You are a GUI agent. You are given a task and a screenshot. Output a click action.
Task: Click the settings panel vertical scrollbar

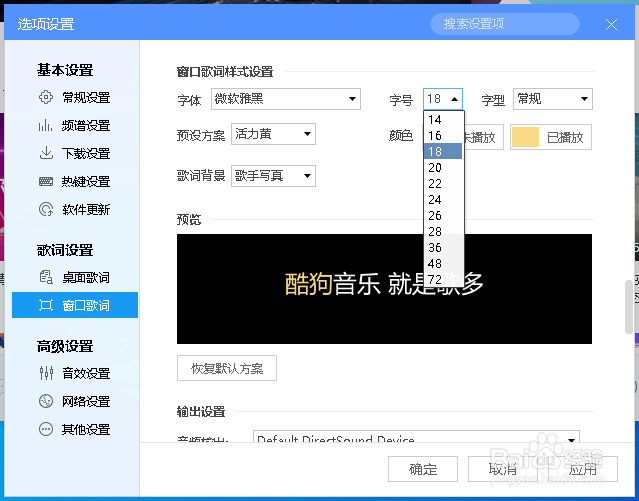point(629,307)
